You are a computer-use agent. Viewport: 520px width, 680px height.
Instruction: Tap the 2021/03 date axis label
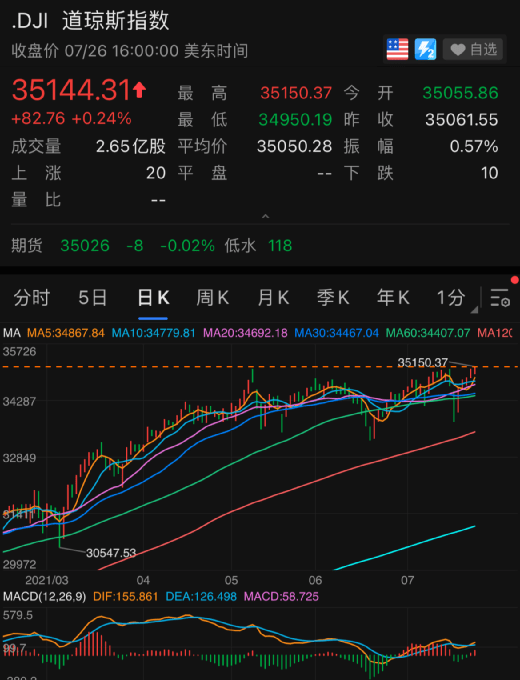pos(46,580)
